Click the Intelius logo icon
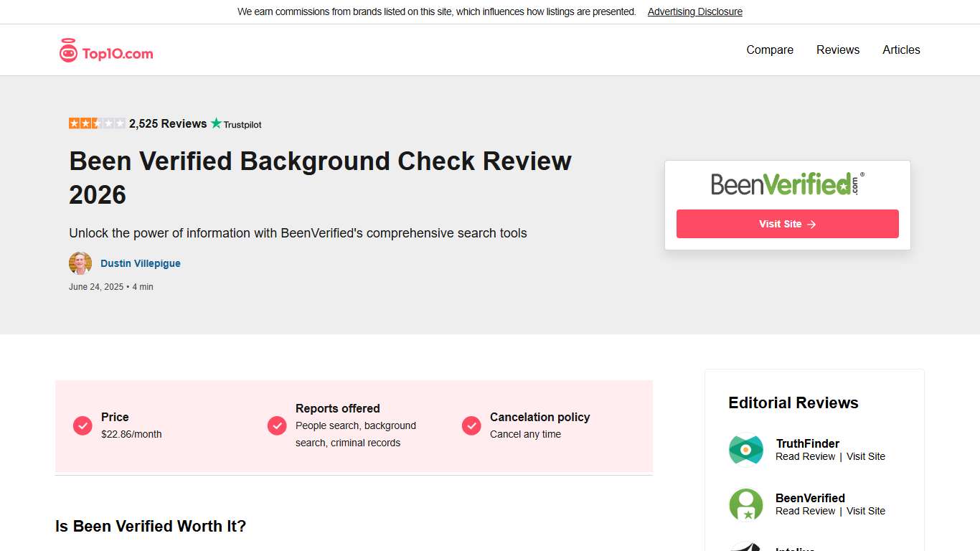The image size is (980, 551). point(745,547)
